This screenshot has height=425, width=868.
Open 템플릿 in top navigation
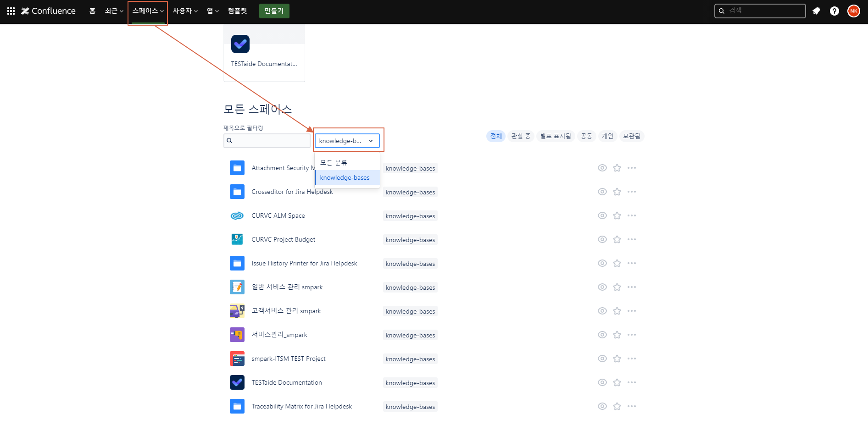pyautogui.click(x=237, y=11)
